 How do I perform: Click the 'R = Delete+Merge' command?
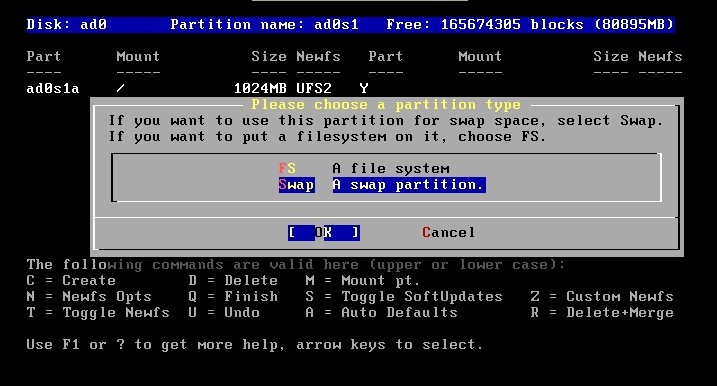[602, 312]
